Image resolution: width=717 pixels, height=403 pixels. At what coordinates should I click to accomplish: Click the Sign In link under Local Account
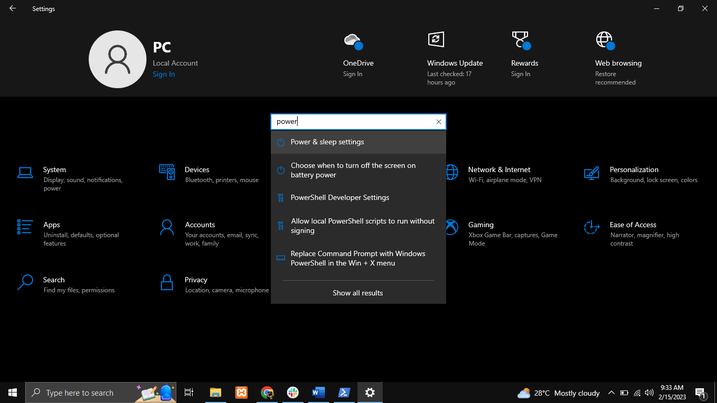pos(164,74)
